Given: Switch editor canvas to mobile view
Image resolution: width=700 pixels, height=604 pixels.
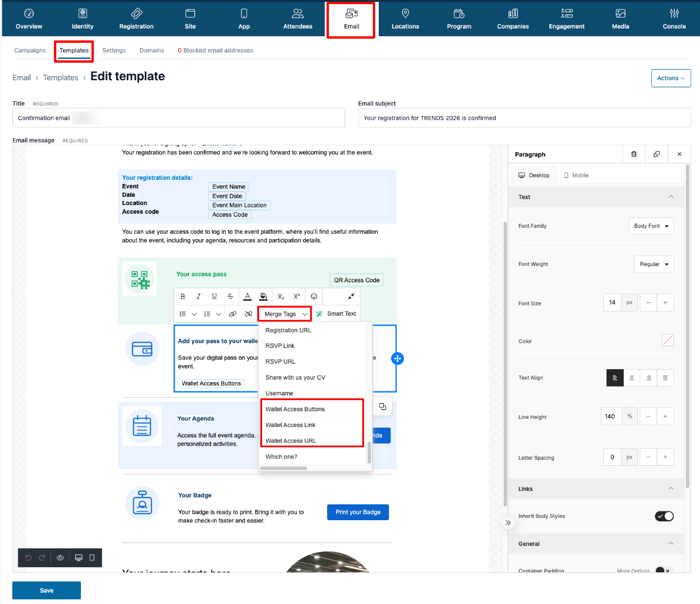Looking at the screenshot, I should [92, 558].
